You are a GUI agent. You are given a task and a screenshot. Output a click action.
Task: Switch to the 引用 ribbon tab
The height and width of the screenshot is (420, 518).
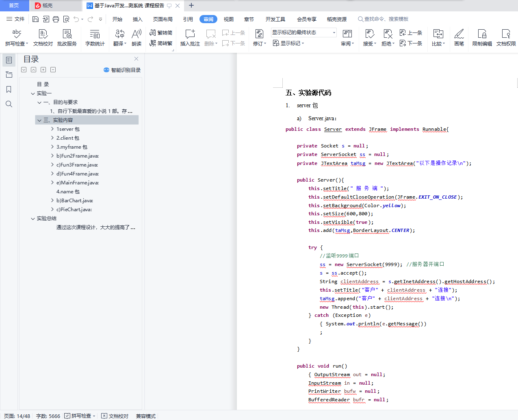tap(188, 19)
